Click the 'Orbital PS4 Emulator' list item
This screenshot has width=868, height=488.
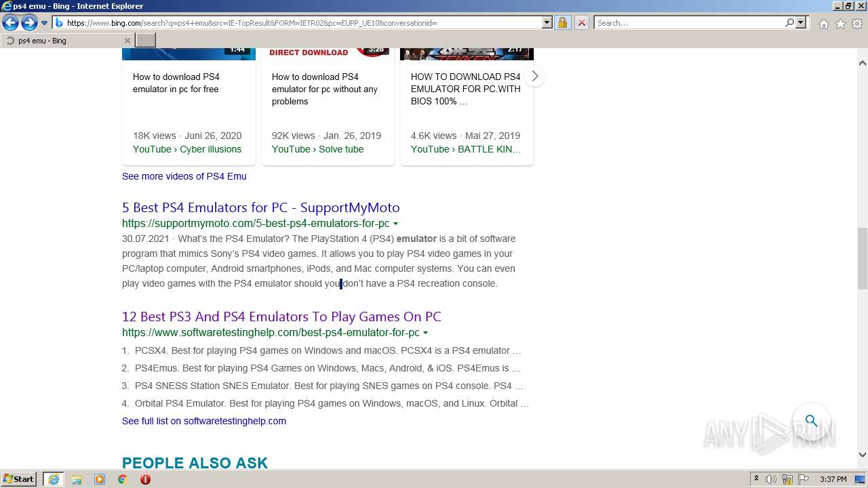pos(332,403)
